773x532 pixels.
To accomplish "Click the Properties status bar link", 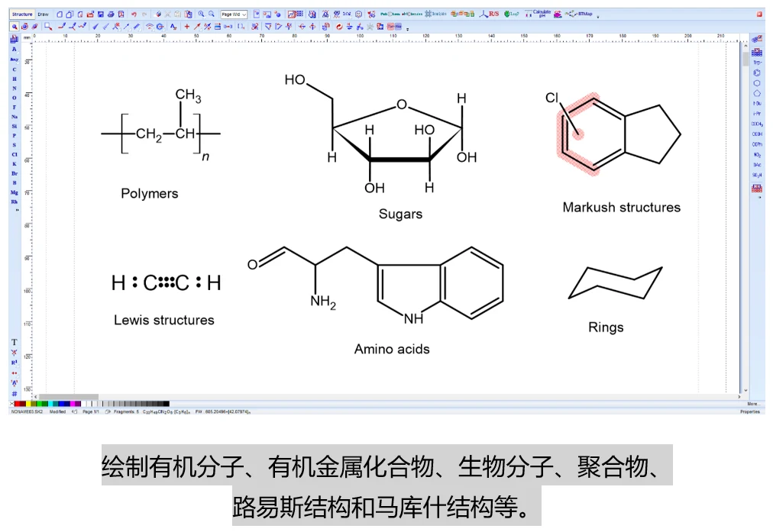I will coord(750,411).
